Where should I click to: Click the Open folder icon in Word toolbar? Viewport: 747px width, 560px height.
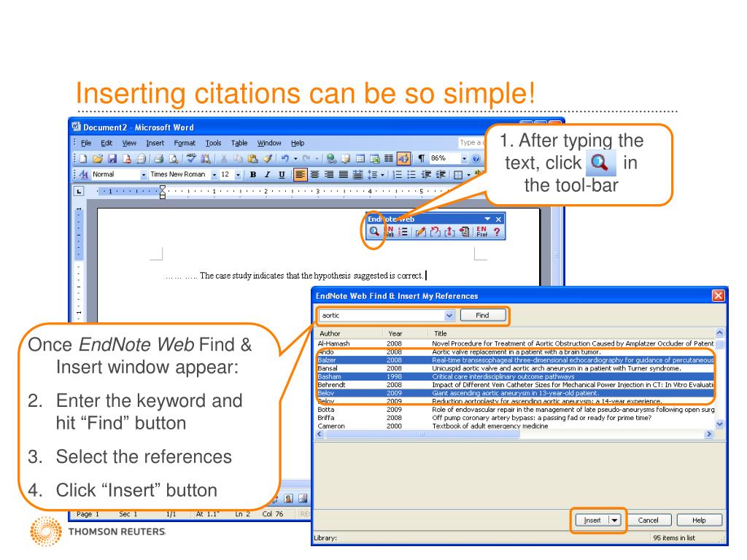(98, 158)
